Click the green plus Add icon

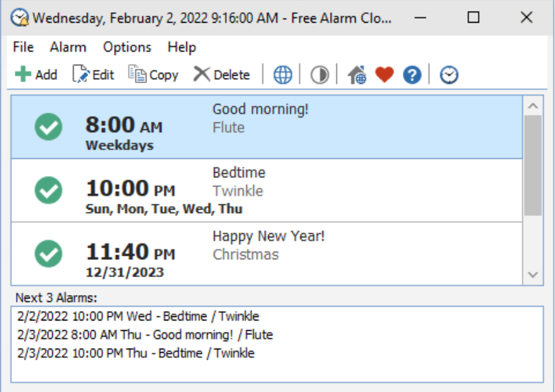click(x=23, y=74)
